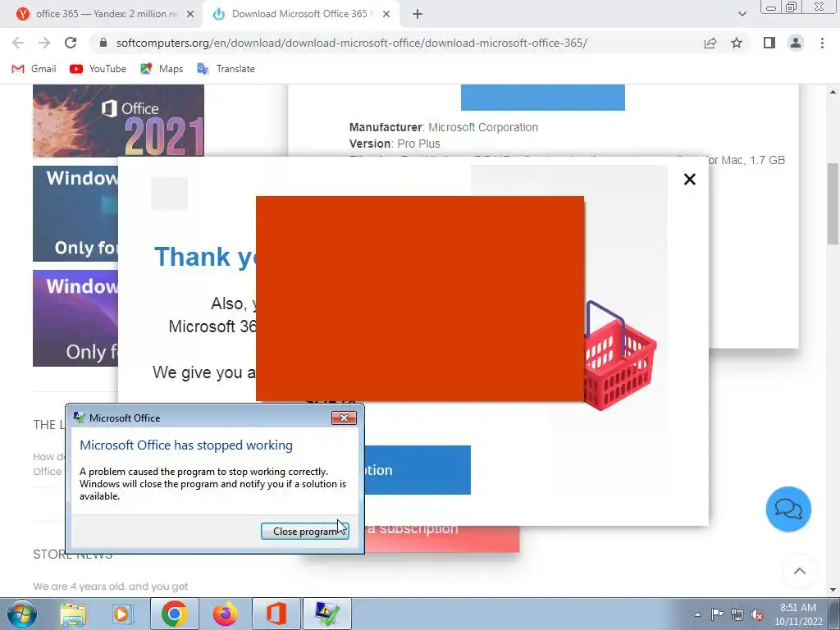Screen dimensions: 840x630
Task: Open Firefox from taskbar
Action: [225, 614]
